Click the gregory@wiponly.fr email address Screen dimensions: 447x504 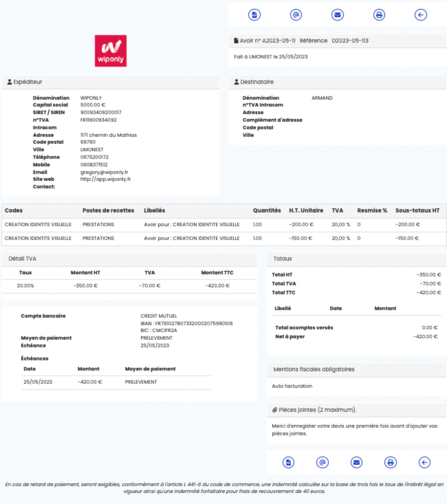104,172
